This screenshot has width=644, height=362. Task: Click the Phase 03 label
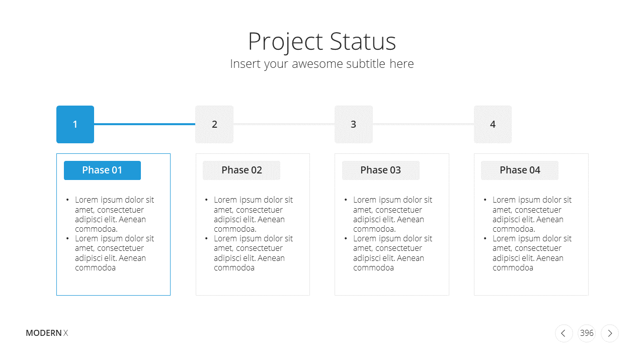[381, 170]
